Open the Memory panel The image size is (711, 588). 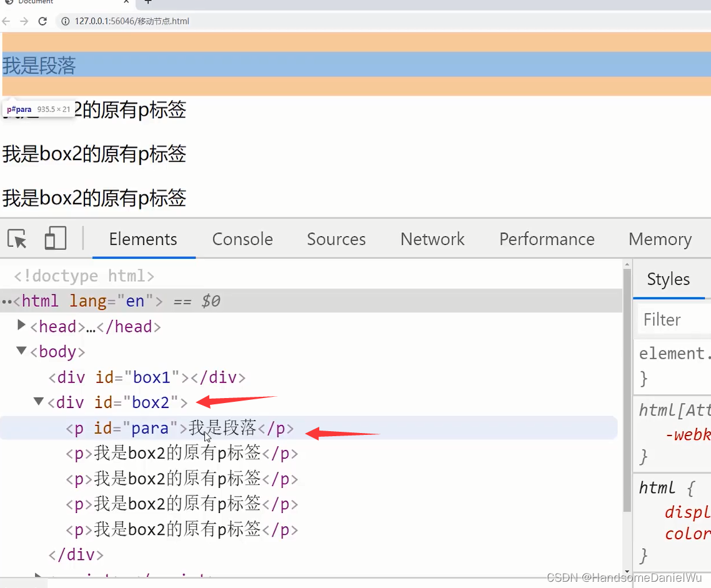(660, 239)
